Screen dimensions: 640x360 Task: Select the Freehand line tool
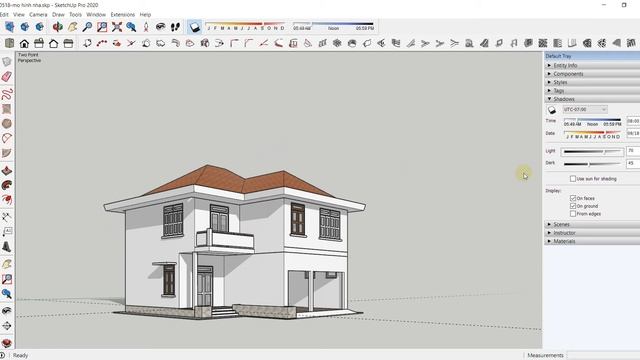[x=7, y=94]
